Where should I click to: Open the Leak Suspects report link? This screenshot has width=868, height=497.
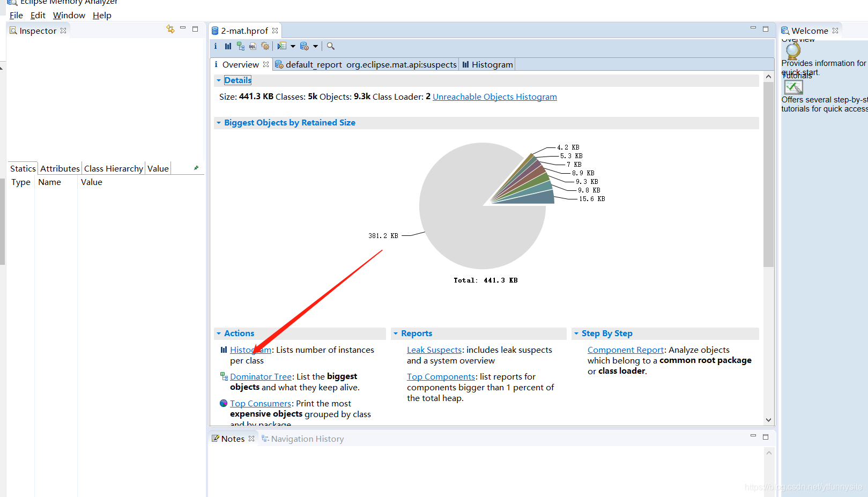(434, 350)
